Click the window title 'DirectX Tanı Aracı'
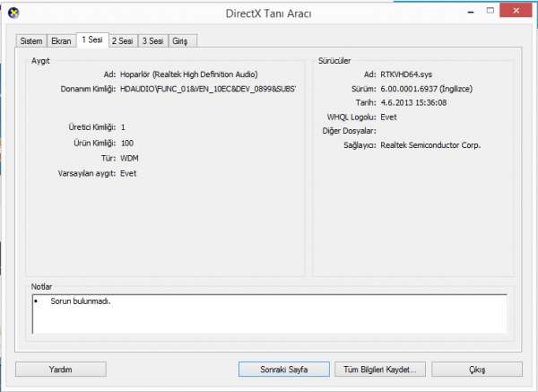Image resolution: width=538 pixels, height=392 pixels. tap(269, 13)
